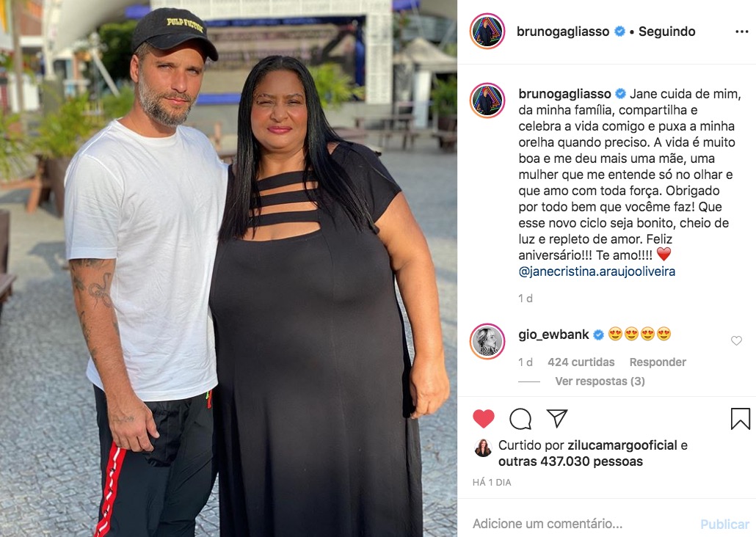Open the post photo of two people
Screen dimensions: 756x537
point(228,268)
